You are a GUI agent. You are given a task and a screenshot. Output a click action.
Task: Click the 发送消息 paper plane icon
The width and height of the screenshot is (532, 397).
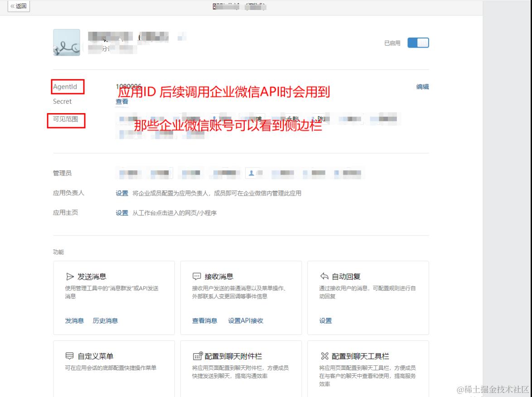pos(69,277)
